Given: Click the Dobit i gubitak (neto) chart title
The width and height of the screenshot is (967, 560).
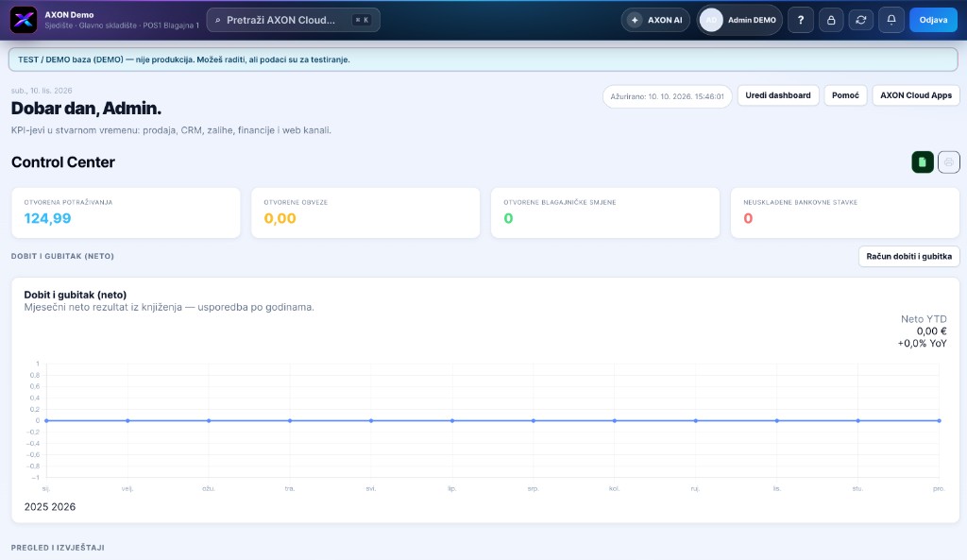Looking at the screenshot, I should (x=76, y=295).
